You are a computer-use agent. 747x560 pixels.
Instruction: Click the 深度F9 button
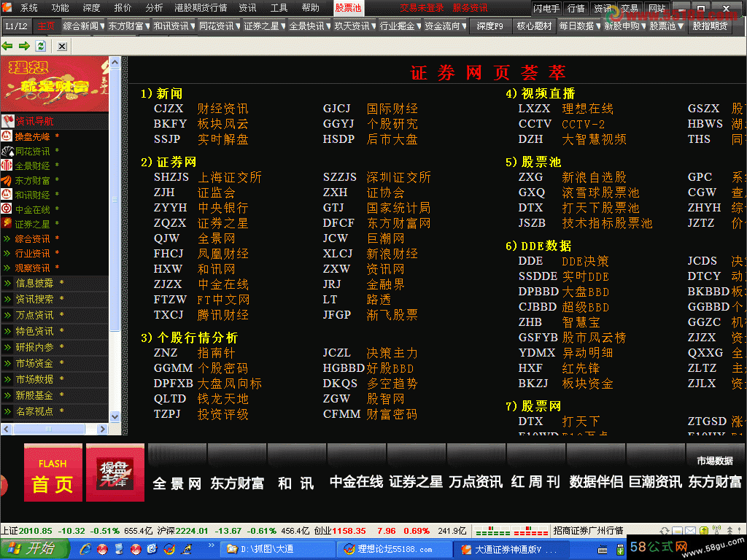coord(490,26)
